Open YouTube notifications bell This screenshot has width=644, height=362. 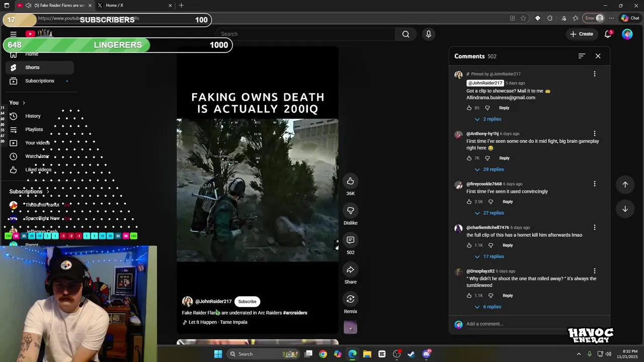(x=608, y=34)
